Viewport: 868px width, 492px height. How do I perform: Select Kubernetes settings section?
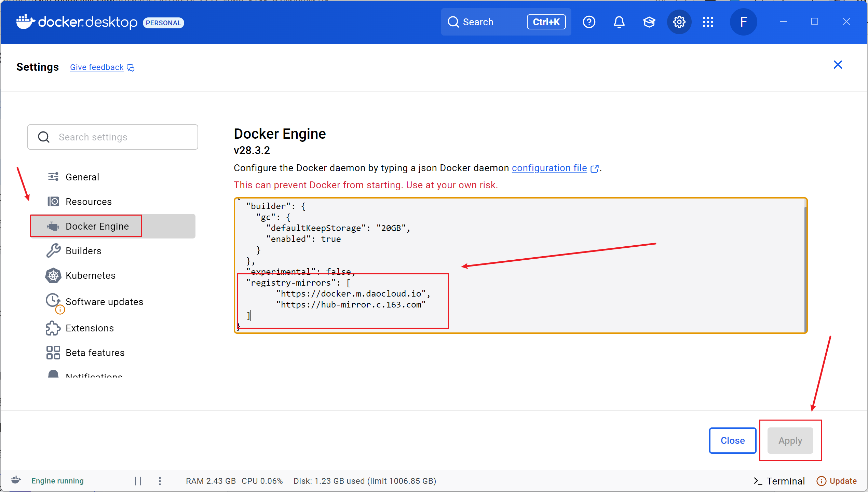(x=113, y=275)
